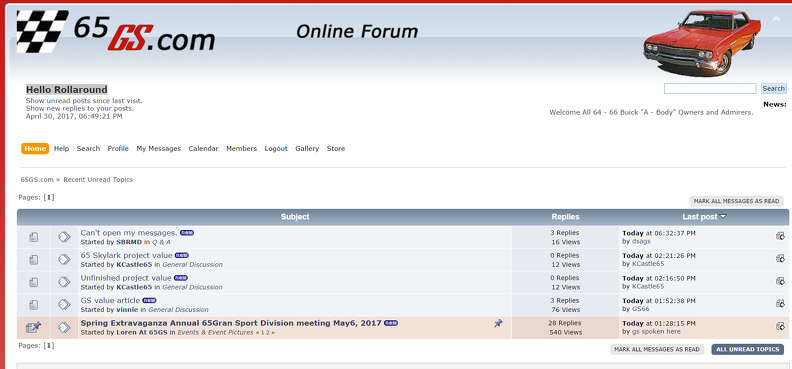Open Events & Event Pictures board link
The width and height of the screenshot is (792, 369).
point(215,333)
